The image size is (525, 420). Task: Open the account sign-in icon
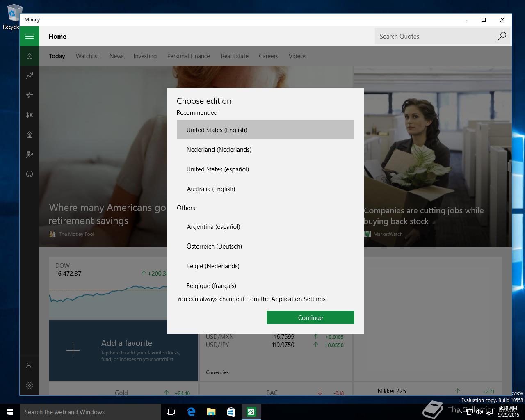point(30,365)
